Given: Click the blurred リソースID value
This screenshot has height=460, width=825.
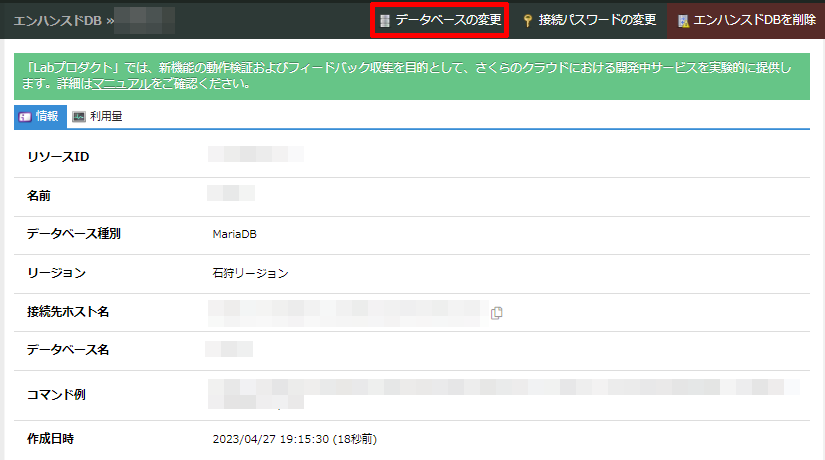Looking at the screenshot, I should click(x=255, y=155).
